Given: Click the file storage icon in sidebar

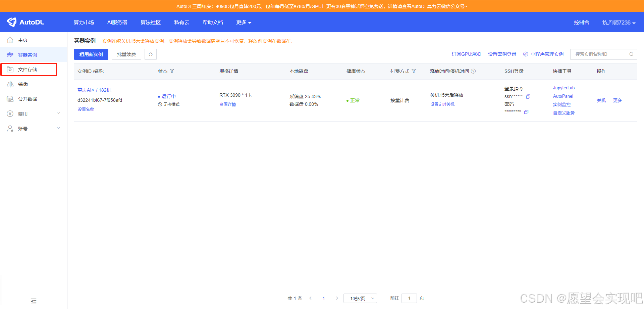Looking at the screenshot, I should (10, 70).
